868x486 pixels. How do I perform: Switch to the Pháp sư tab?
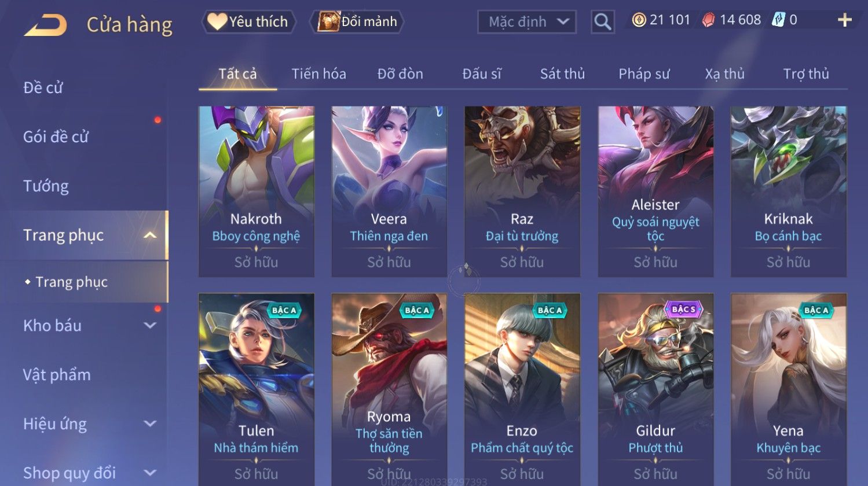click(644, 74)
